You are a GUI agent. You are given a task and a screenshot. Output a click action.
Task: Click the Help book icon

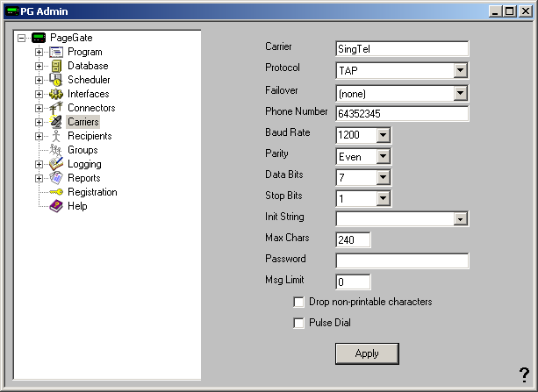pyautogui.click(x=56, y=206)
